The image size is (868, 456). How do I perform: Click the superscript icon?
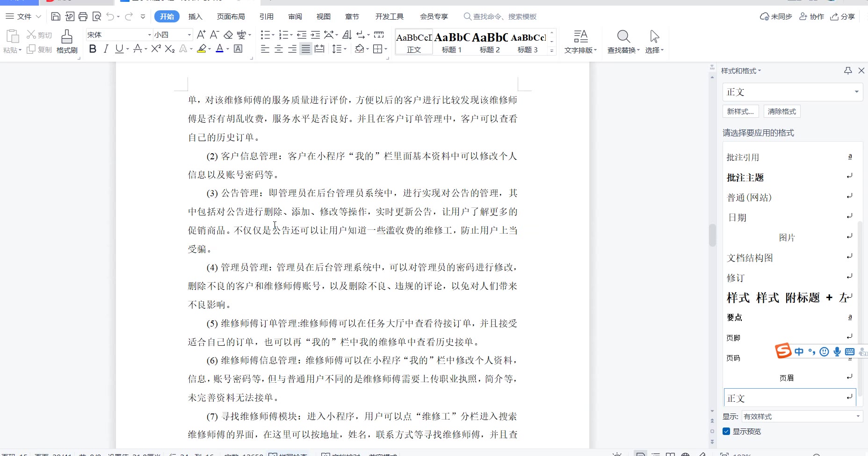click(x=156, y=49)
